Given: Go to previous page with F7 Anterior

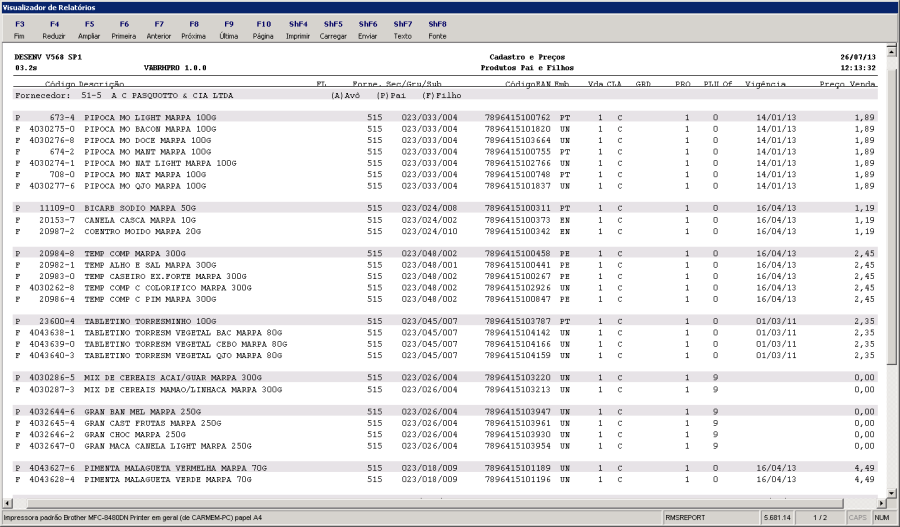Looking at the screenshot, I should (x=159, y=30).
